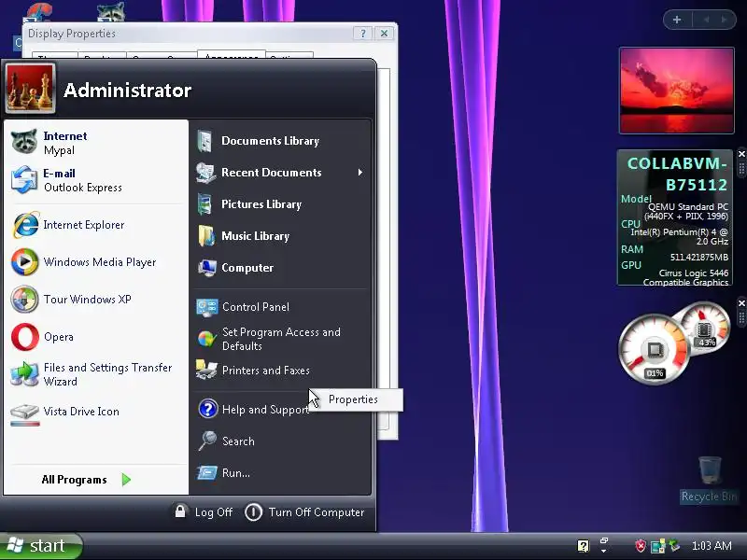Viewport: 747px width, 560px height.
Task: Click the start button on taskbar
Action: (41, 546)
